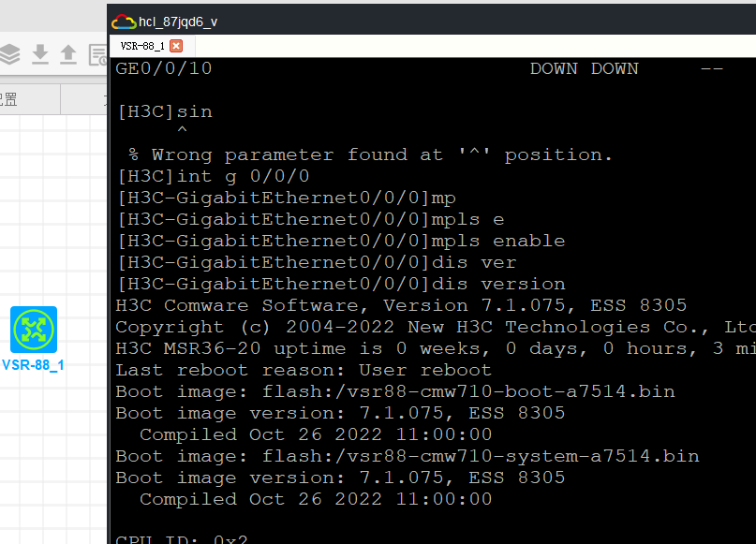The width and height of the screenshot is (756, 544).
Task: Click the download arrow toolbar icon
Action: click(x=40, y=54)
